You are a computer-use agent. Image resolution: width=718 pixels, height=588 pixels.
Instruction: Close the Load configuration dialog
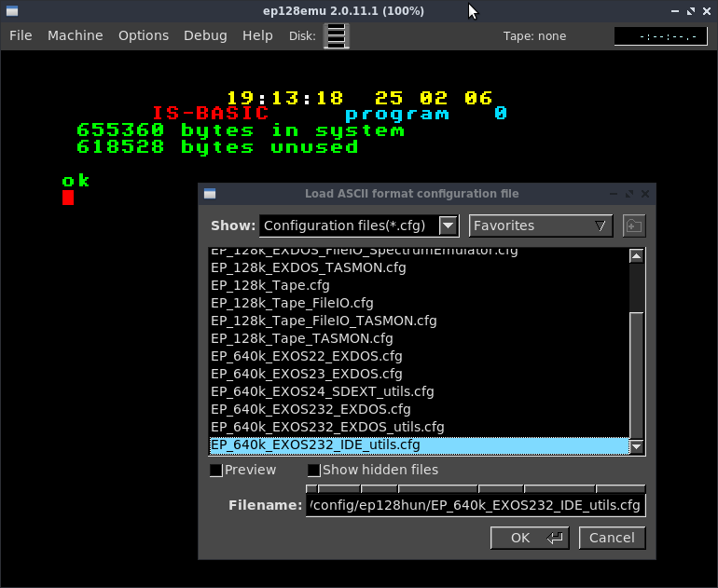pos(645,194)
